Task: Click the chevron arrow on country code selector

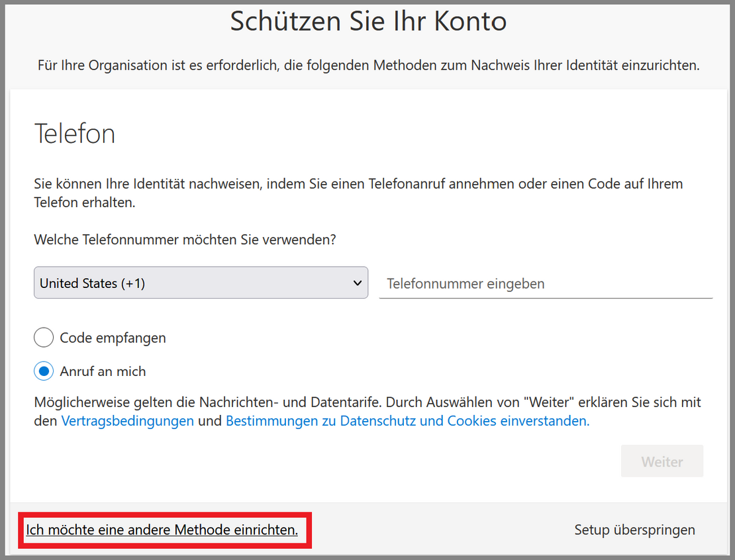Action: (x=357, y=283)
